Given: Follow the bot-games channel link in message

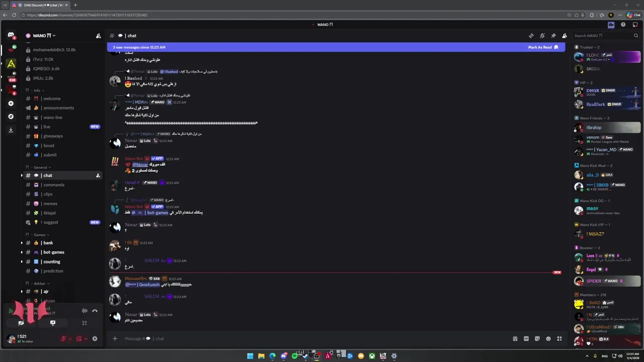Looking at the screenshot, I should point(150,213).
